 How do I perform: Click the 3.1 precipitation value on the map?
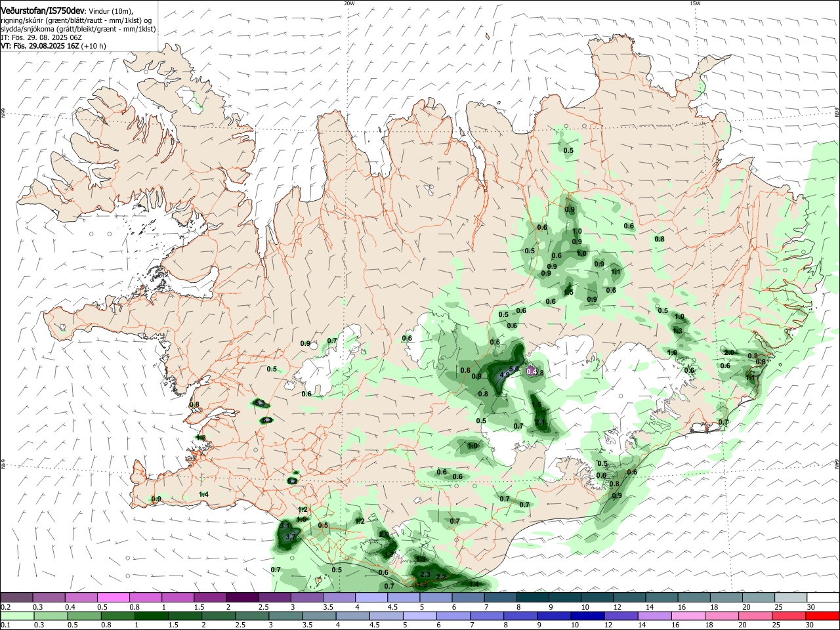[x=285, y=526]
